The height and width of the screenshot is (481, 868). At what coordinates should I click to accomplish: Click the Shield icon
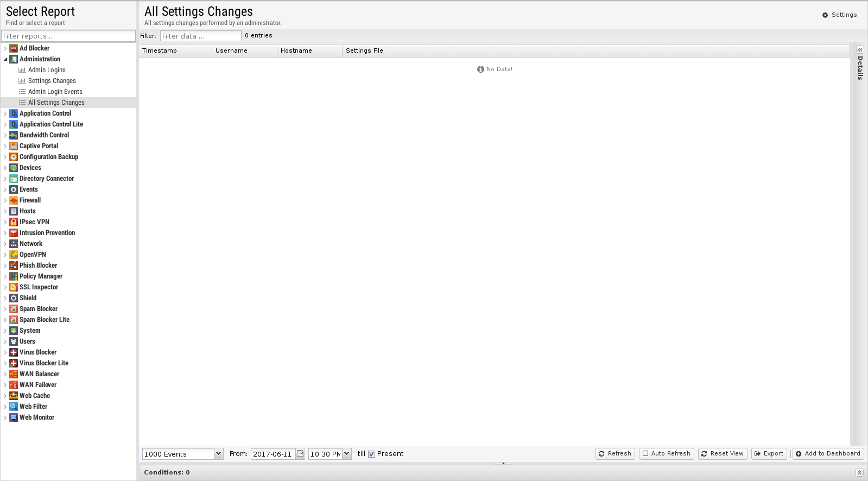click(x=14, y=298)
